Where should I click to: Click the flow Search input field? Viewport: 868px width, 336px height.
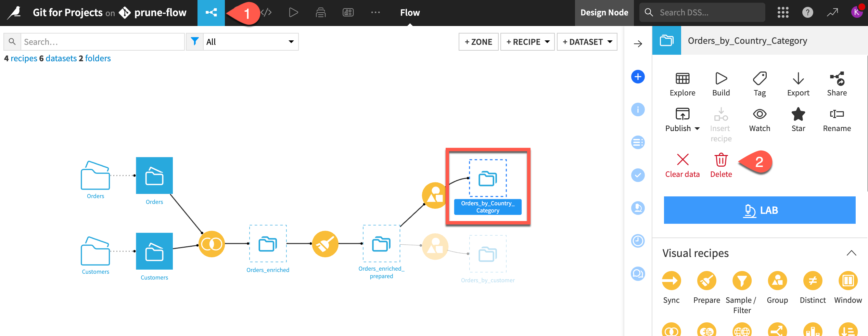tap(102, 42)
